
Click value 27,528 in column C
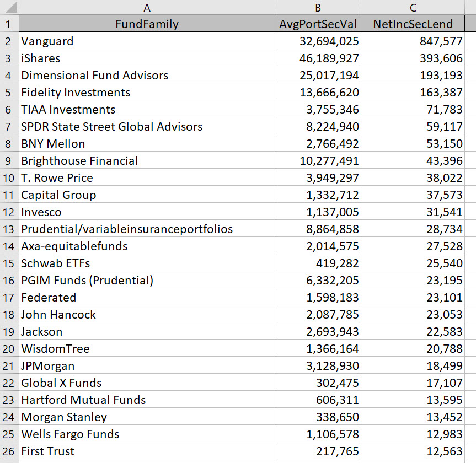coord(413,246)
